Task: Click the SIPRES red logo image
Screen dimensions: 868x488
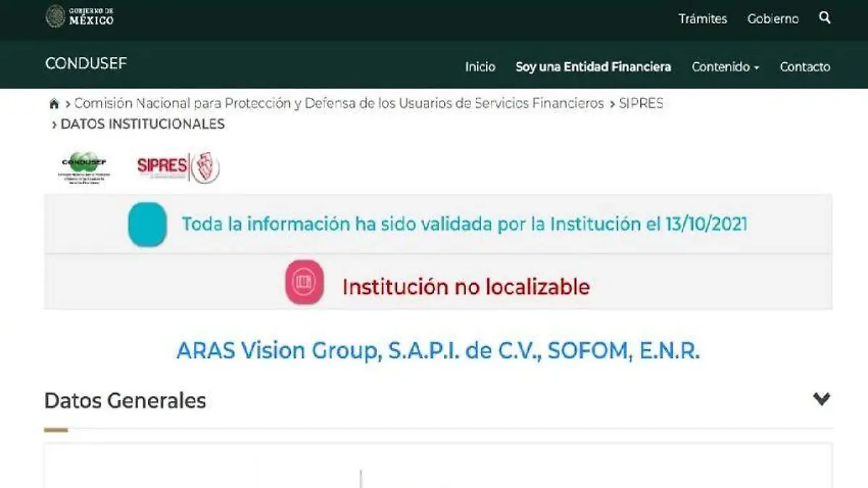Action: click(179, 167)
